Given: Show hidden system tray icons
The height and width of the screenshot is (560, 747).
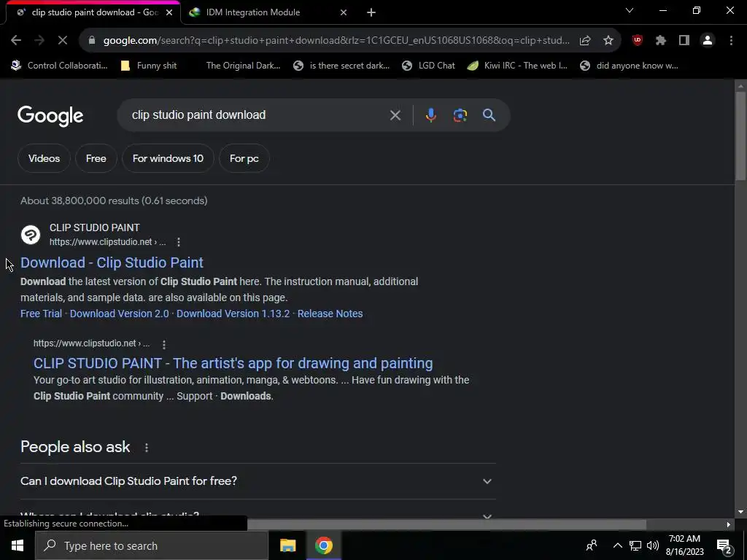Looking at the screenshot, I should [x=617, y=545].
